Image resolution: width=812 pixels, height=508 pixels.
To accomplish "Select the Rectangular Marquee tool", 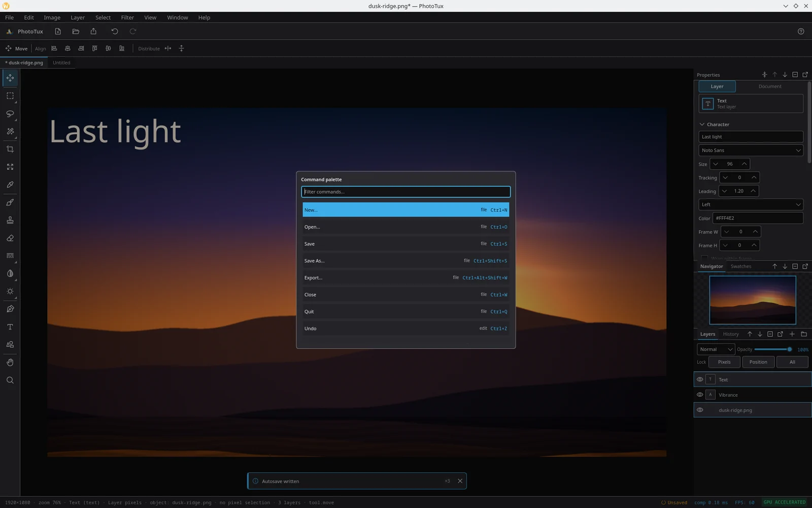I will [x=10, y=96].
